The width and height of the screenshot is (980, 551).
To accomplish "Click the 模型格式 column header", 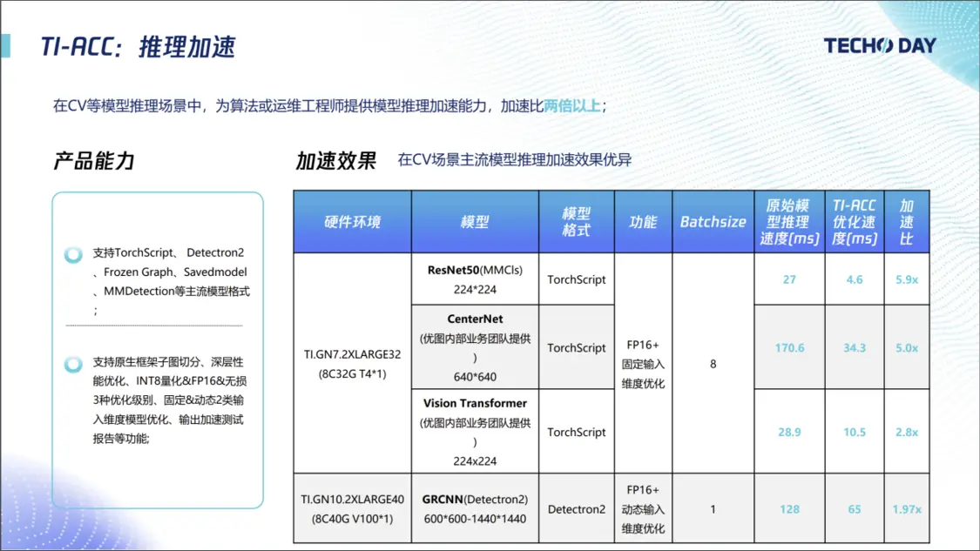I will click(x=576, y=222).
